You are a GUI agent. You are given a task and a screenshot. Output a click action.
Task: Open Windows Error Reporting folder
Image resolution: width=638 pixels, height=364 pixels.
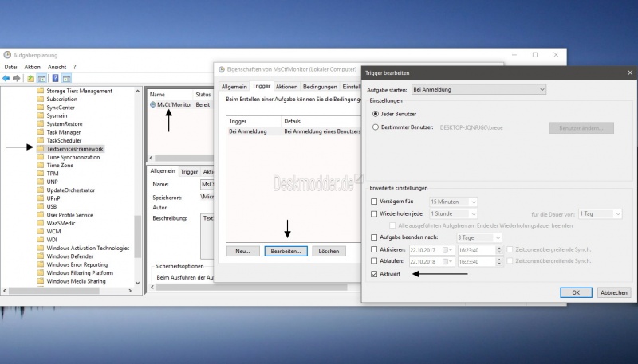pyautogui.click(x=77, y=264)
